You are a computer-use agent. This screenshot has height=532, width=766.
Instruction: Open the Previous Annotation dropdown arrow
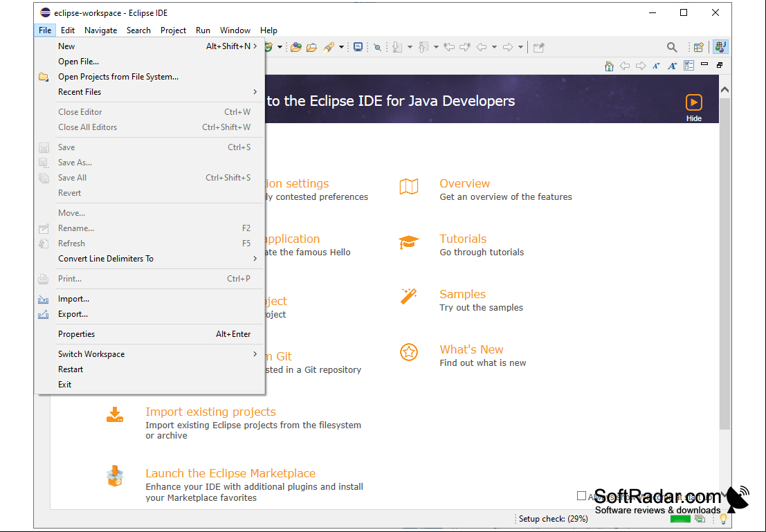tap(436, 47)
